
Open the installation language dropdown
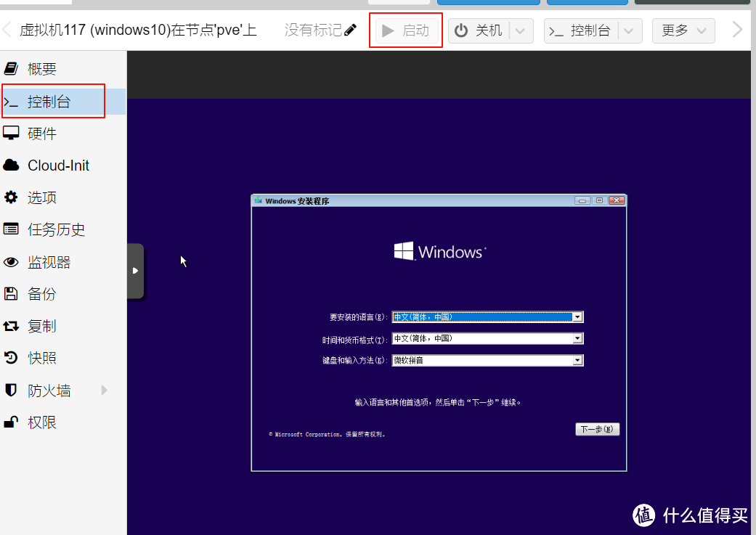(x=577, y=316)
